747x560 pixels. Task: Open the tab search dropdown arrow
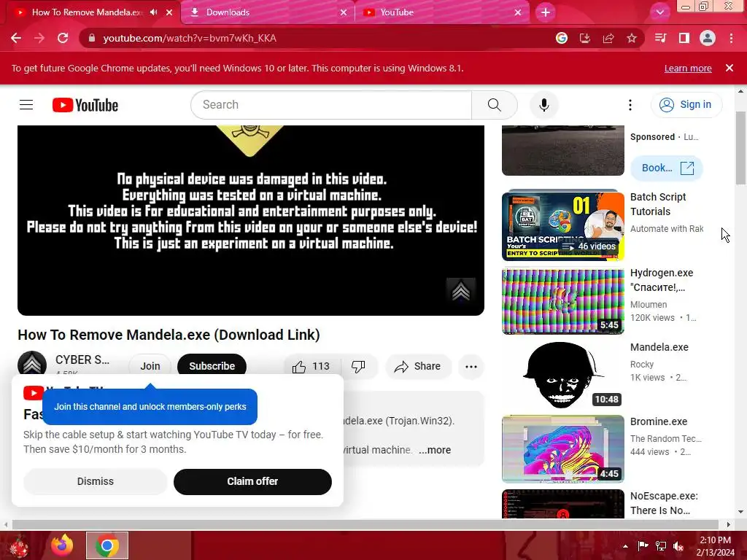click(x=659, y=12)
